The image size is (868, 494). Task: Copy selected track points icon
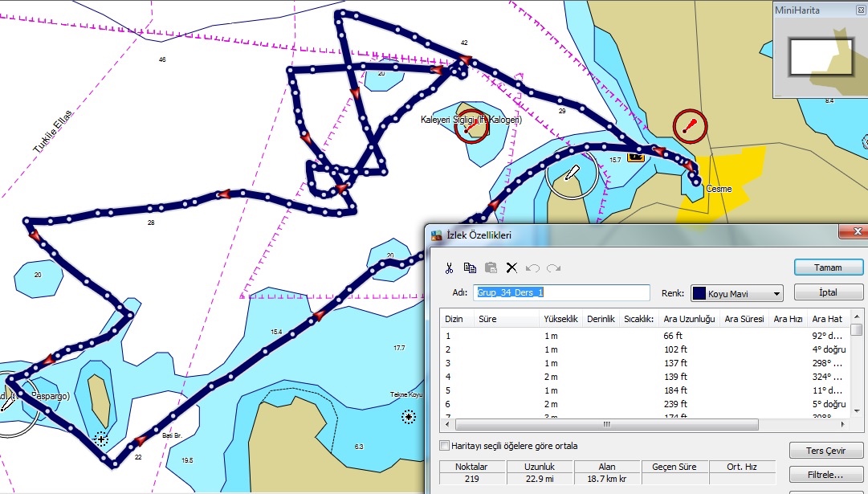(x=470, y=268)
